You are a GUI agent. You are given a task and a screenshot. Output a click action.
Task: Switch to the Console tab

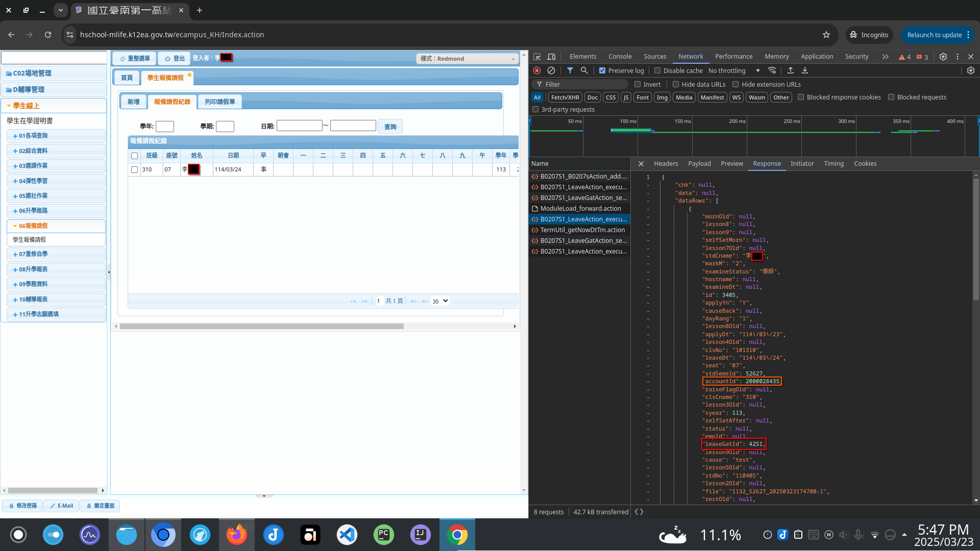pos(620,57)
